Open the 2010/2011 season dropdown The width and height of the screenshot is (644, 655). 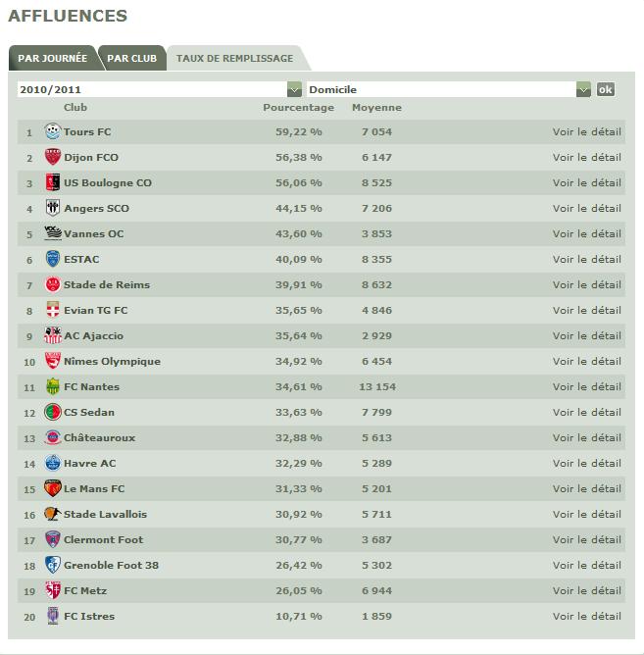pyautogui.click(x=295, y=89)
